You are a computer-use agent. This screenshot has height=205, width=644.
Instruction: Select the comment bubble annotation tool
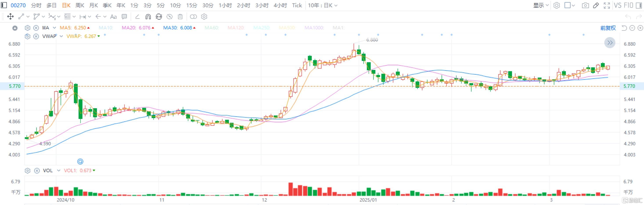pyautogui.click(x=124, y=17)
